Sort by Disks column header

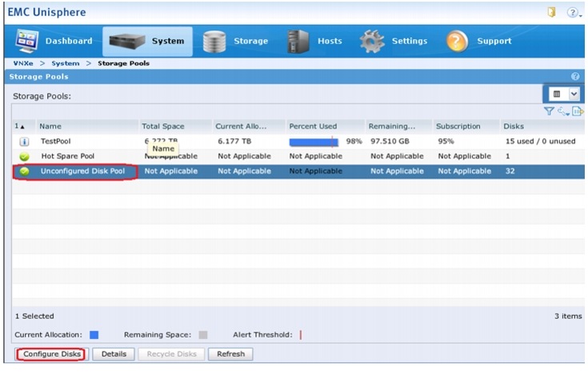click(x=542, y=126)
